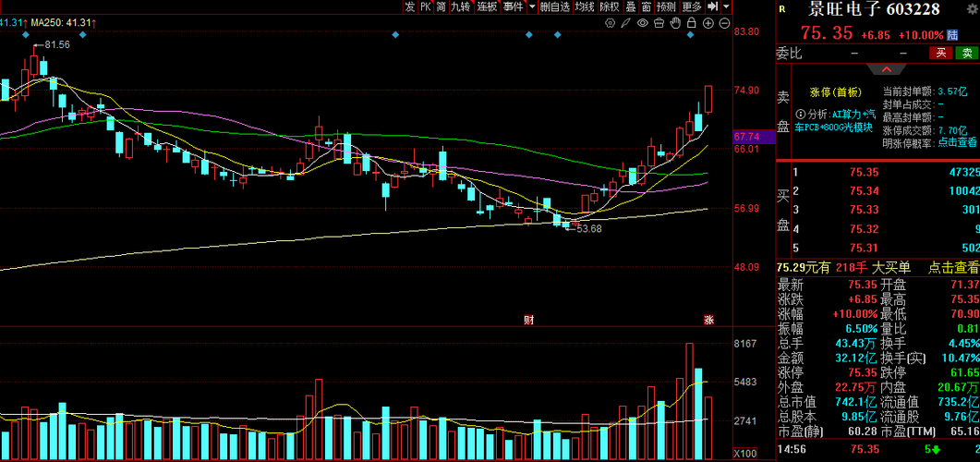Open 点击查看 link for 明涨停概率
The image size is (980, 462).
pos(958,142)
